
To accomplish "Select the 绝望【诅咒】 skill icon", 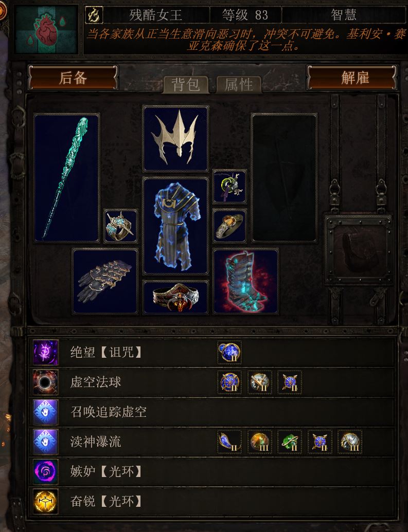I will click(x=45, y=352).
